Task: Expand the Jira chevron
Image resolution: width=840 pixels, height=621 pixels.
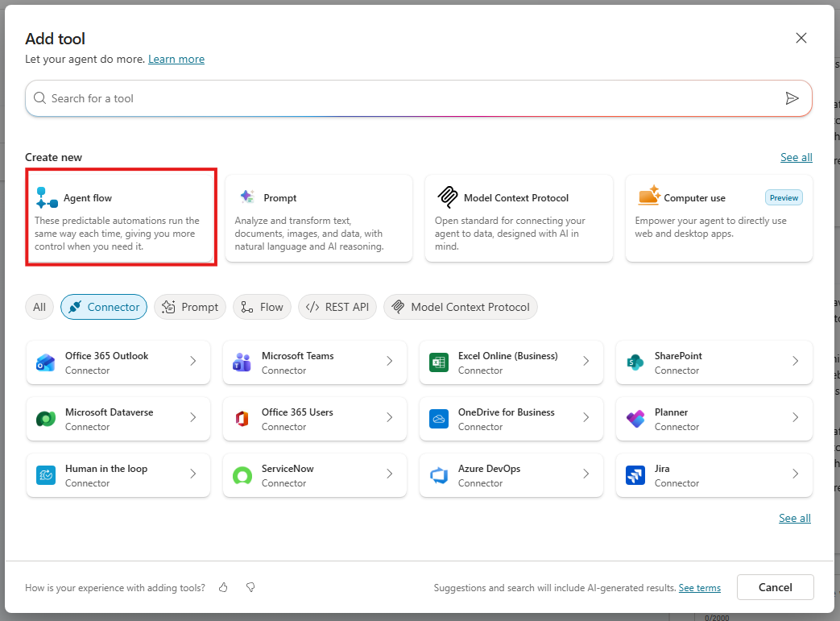Action: (796, 474)
